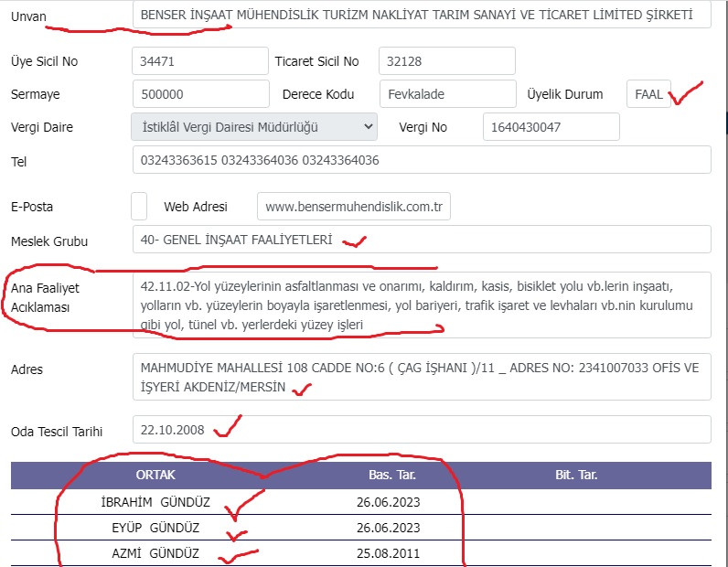Select partner EYÜP GÜNDÜZ
728x567 pixels.
[155, 528]
